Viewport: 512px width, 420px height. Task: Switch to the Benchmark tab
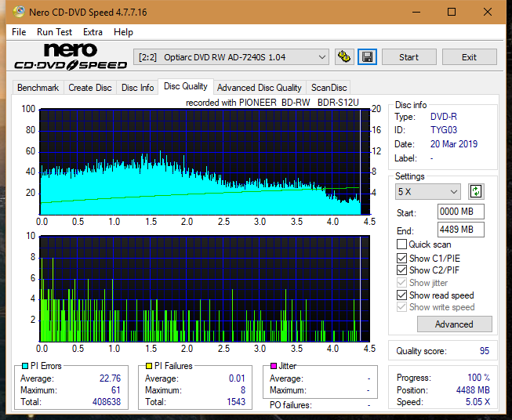tap(38, 88)
